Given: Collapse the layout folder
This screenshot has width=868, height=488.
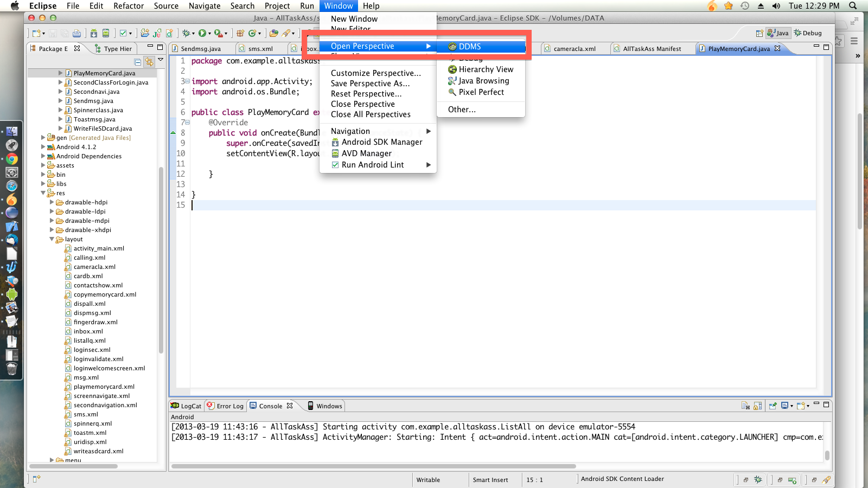Looking at the screenshot, I should pos(52,239).
